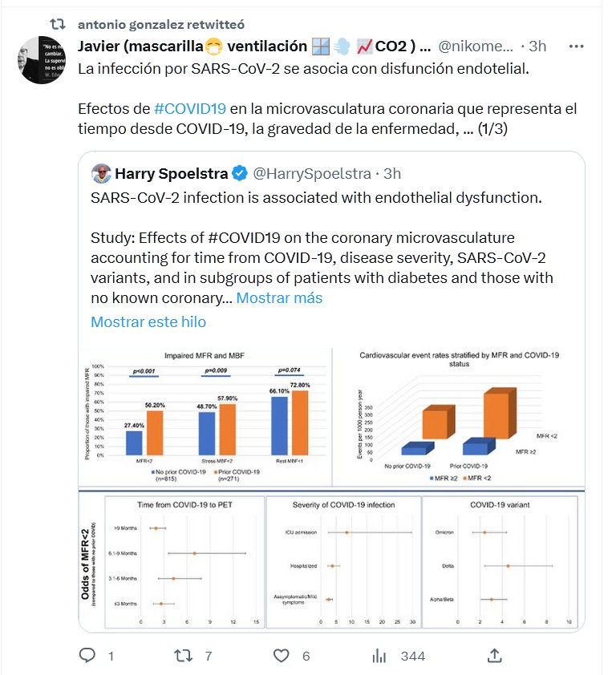
Task: Click the retweeted indicator icon at top
Action: pyautogui.click(x=59, y=25)
